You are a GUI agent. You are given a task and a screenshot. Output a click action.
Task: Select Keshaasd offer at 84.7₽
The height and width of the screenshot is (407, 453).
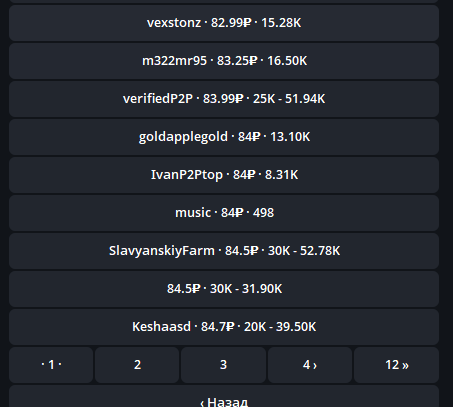click(224, 327)
